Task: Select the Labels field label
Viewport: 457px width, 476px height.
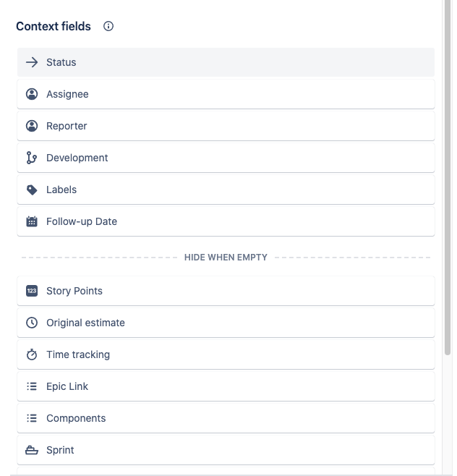Action: click(61, 190)
